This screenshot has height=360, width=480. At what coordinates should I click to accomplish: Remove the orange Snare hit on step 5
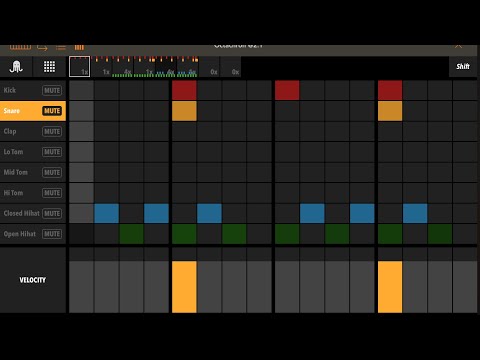pos(184,111)
